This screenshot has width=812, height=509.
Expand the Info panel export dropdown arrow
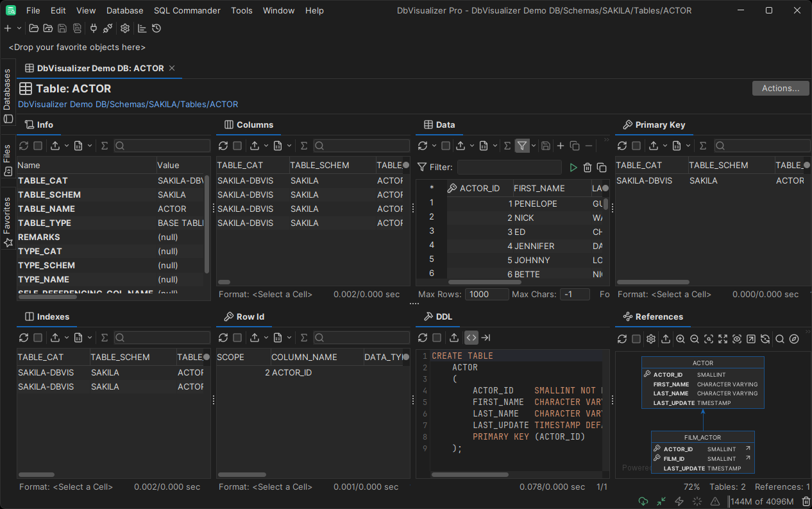[x=67, y=146]
